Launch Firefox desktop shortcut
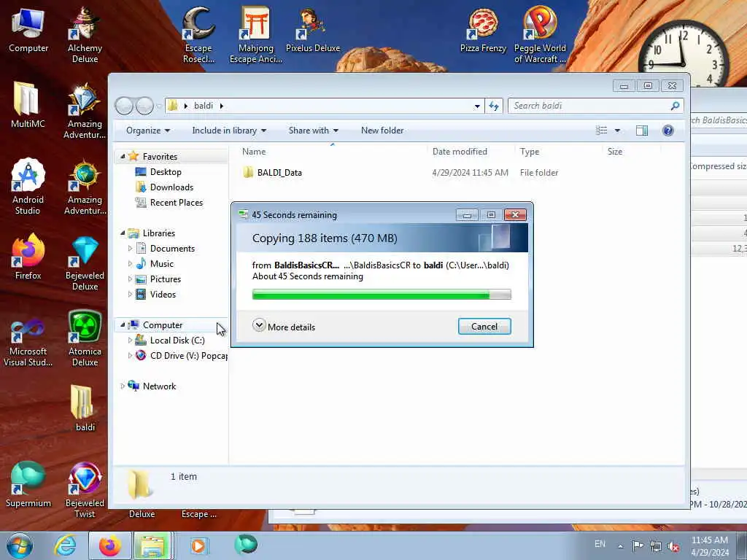This screenshot has width=747, height=560. 28,257
